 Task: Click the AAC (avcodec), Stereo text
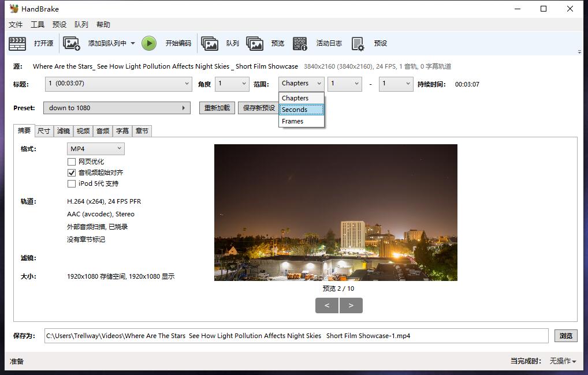point(101,214)
